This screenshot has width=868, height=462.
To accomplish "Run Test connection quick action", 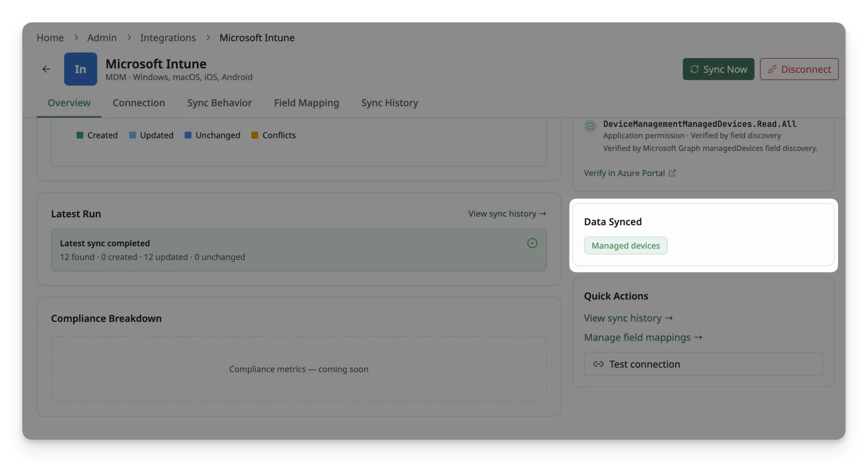I will [703, 364].
